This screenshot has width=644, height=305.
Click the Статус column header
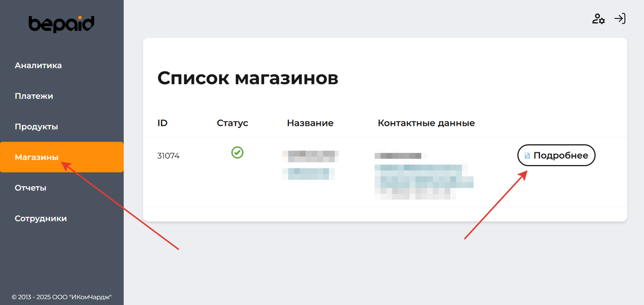[233, 123]
